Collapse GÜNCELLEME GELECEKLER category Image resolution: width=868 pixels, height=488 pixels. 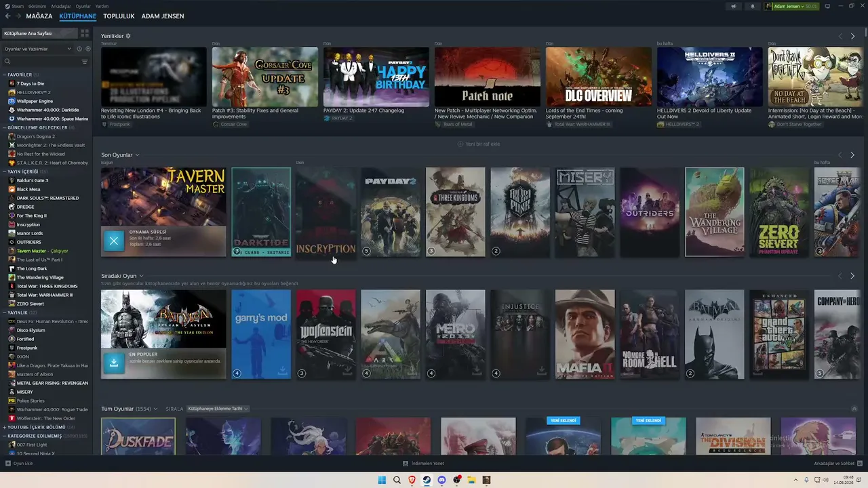pos(4,127)
